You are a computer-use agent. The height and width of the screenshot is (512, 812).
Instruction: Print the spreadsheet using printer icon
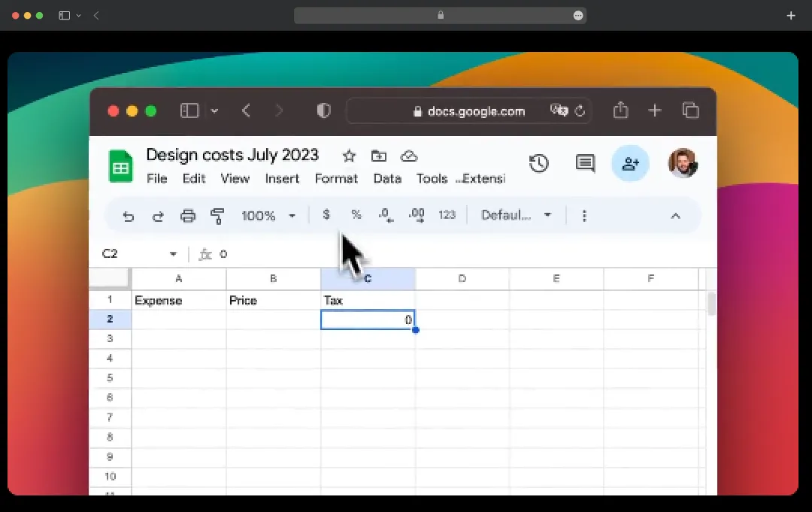(x=188, y=215)
